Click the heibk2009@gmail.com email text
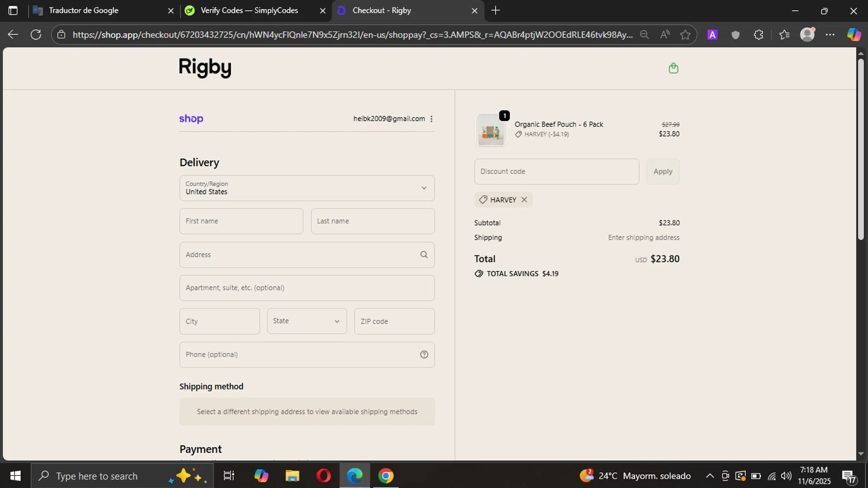868x488 pixels. 389,119
